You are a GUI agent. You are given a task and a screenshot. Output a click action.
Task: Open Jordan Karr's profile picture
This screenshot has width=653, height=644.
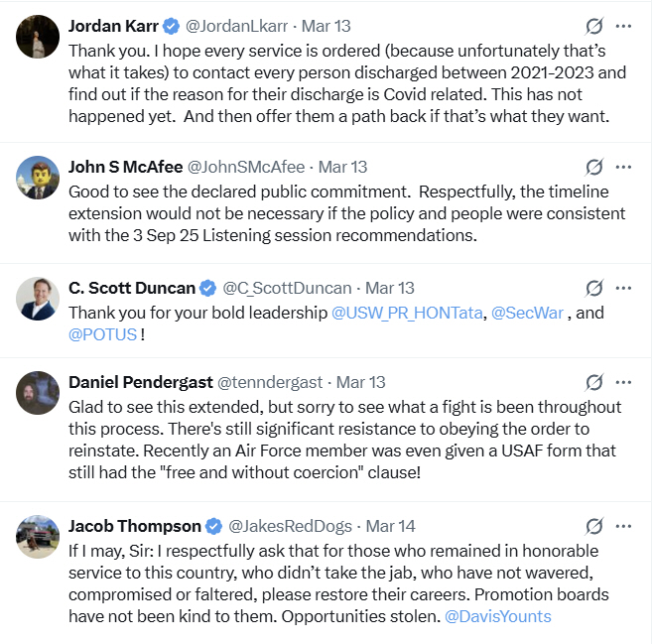(38, 37)
